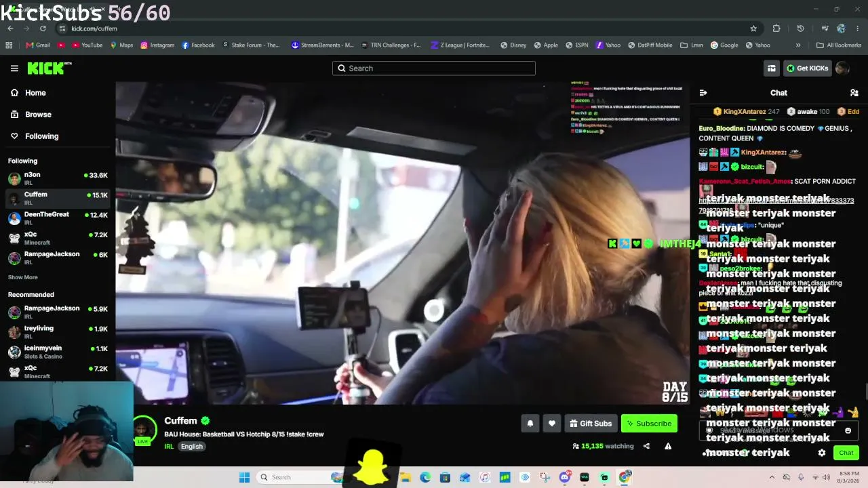Open the StreamElements bookmark
Screen dimensions: 868x488
pyautogui.click(x=322, y=45)
